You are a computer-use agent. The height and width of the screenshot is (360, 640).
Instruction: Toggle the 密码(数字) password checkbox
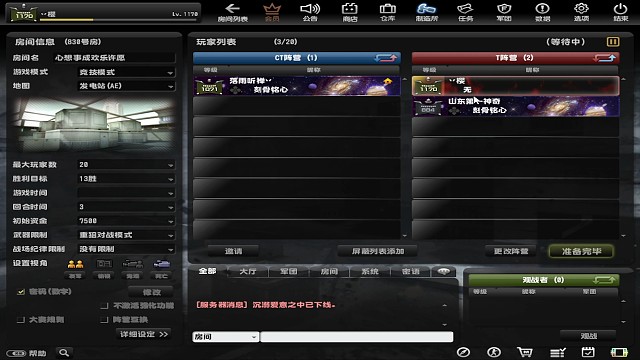(x=21, y=292)
